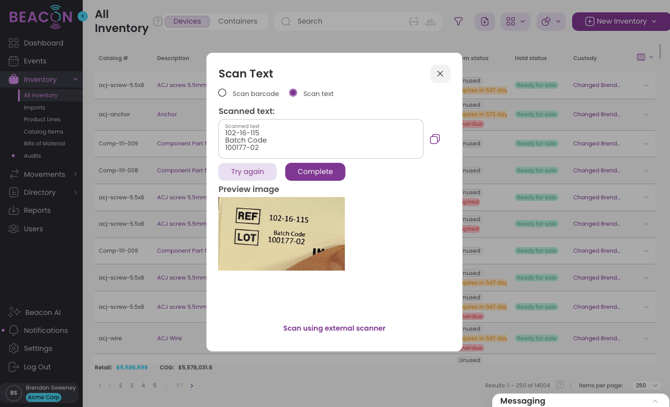The height and width of the screenshot is (407, 670).
Task: Open the column chooser icon dropdown
Action: point(645,57)
